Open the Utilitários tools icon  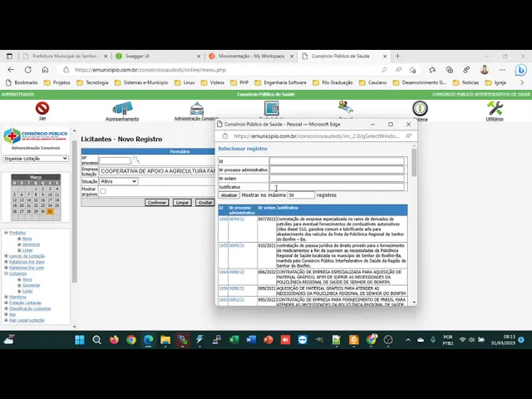(495, 109)
